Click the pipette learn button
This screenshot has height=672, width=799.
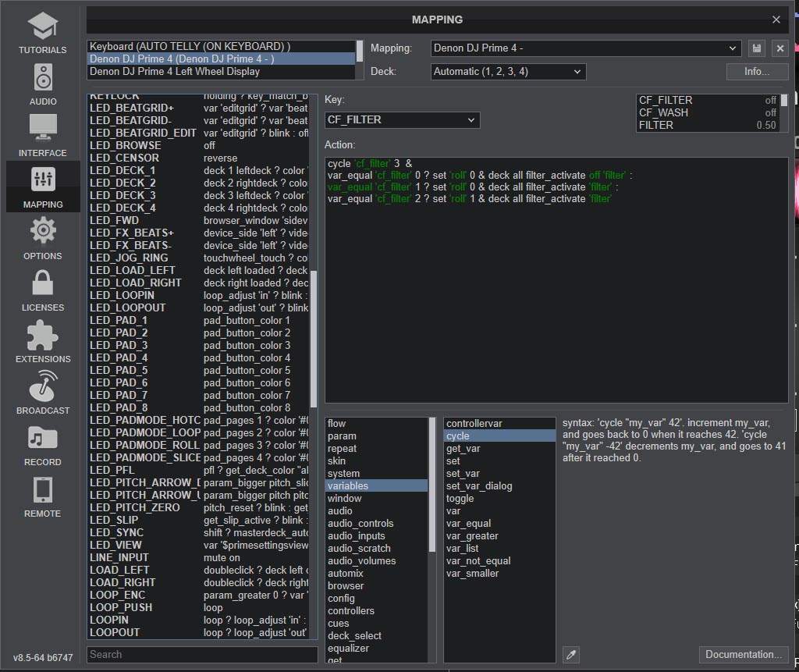pos(571,655)
